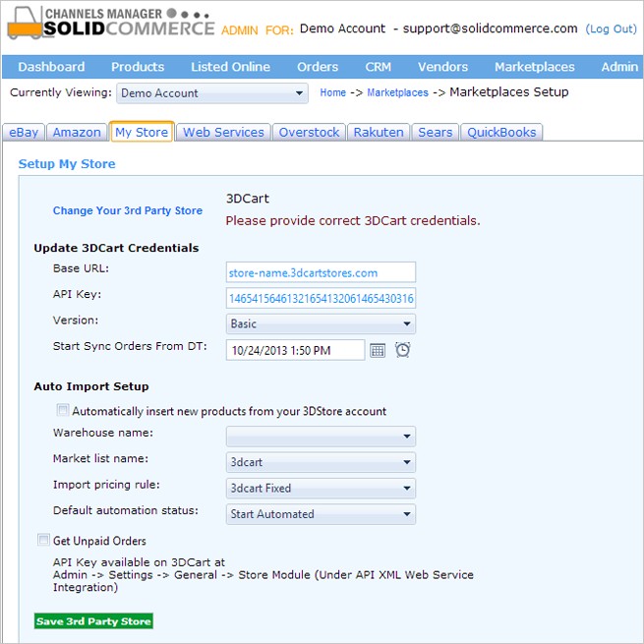The height and width of the screenshot is (644, 644).
Task: Open the CRM menu
Action: [x=378, y=67]
